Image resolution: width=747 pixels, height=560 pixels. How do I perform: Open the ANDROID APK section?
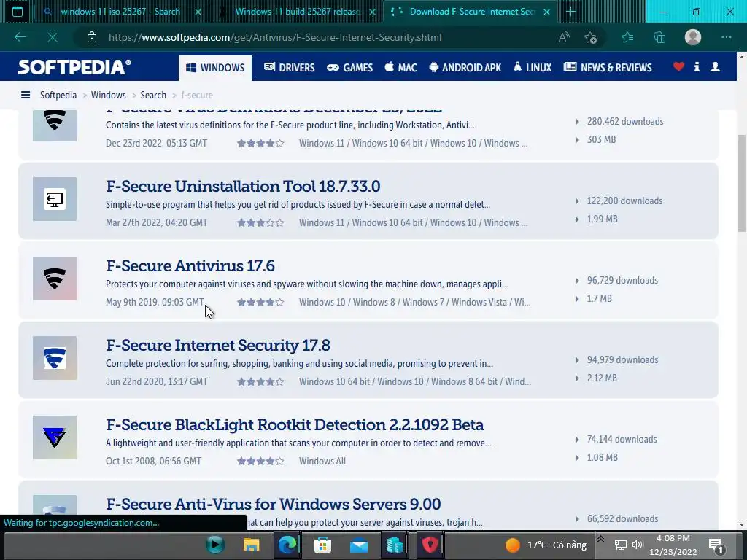coord(465,68)
